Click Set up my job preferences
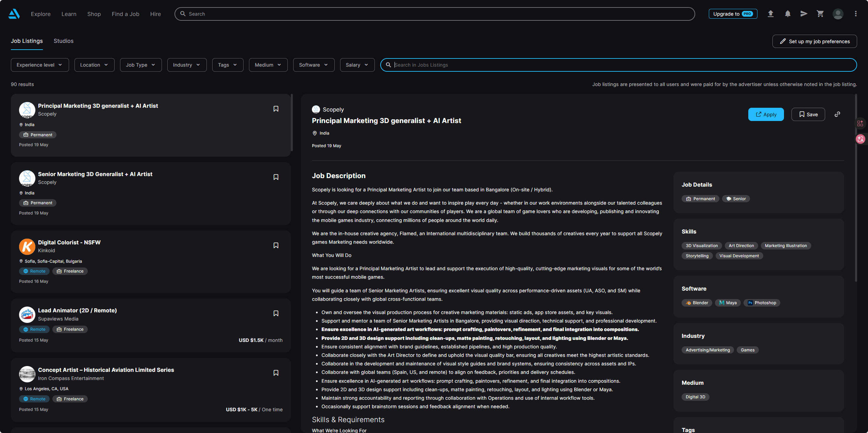The height and width of the screenshot is (433, 868). coord(815,41)
